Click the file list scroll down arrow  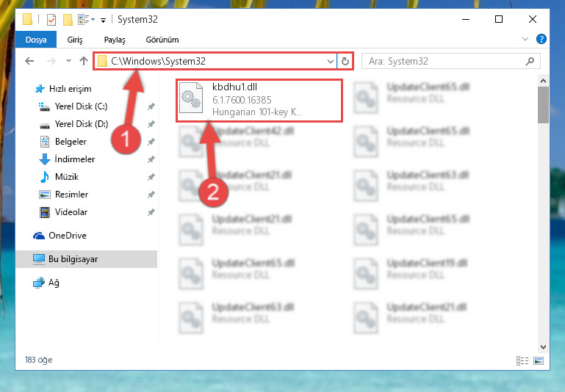(x=544, y=347)
